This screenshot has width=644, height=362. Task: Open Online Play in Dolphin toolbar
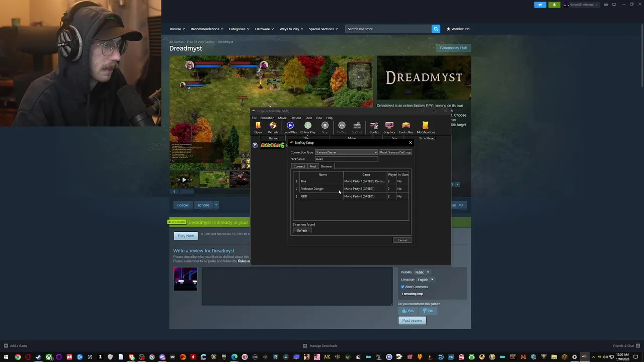[308, 127]
